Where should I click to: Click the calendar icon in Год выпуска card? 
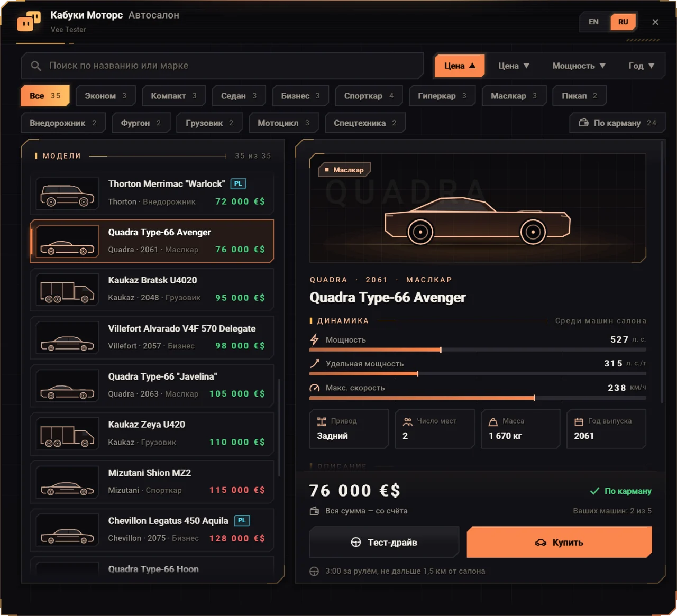point(579,421)
